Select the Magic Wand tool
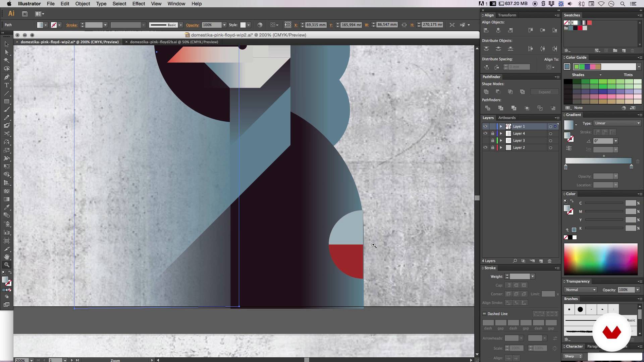 [x=6, y=60]
